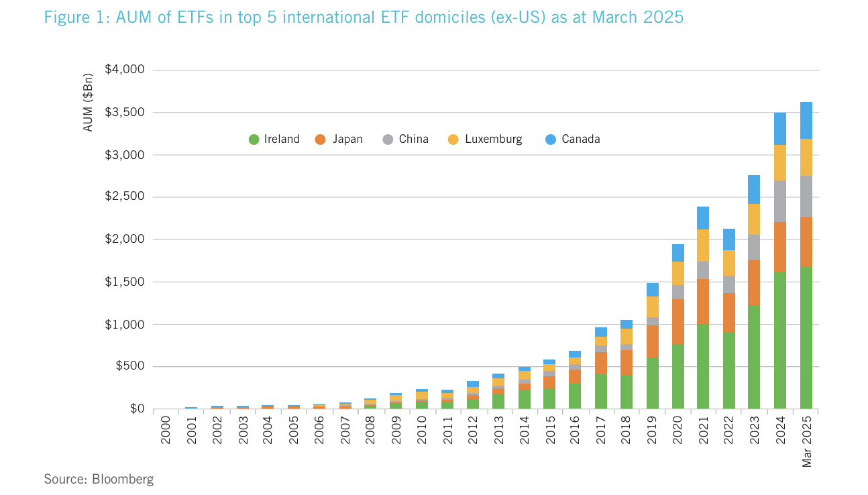The image size is (868, 495).
Task: Select the Luxemburg legend label text
Action: coord(493,140)
